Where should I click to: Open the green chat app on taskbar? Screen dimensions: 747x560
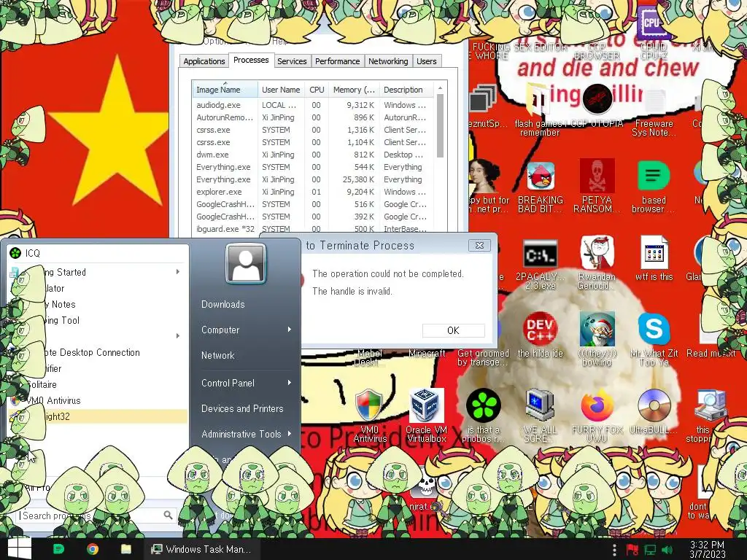point(58,549)
